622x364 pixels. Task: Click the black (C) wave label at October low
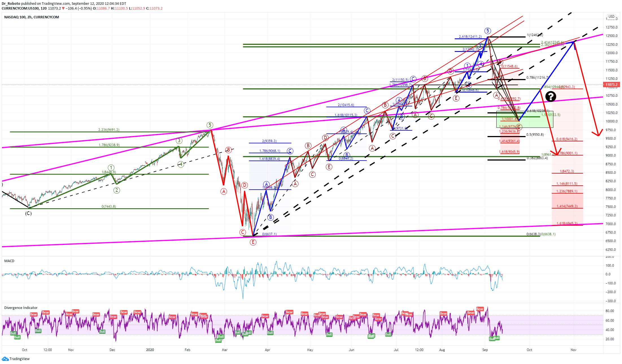pyautogui.click(x=28, y=213)
